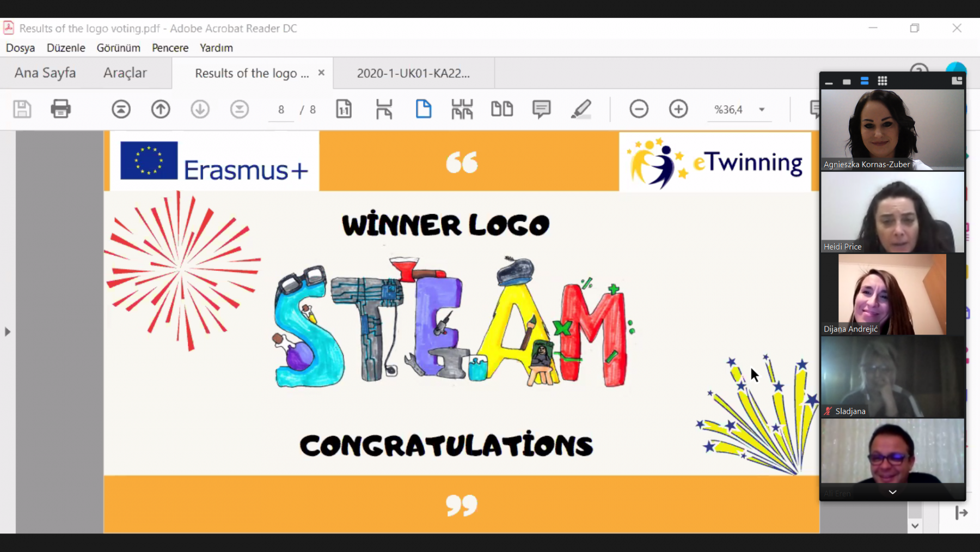This screenshot has height=552, width=980.
Task: Open the comment speech-bubble tool
Action: [541, 109]
